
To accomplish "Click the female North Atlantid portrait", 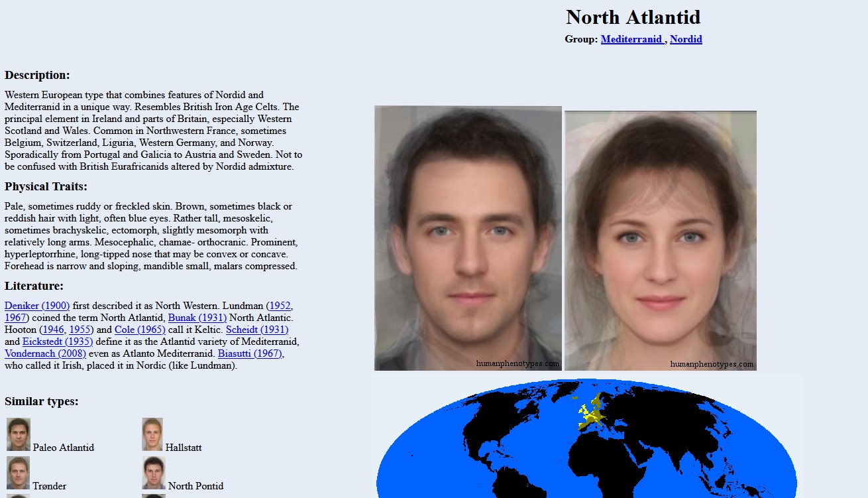I will 661,241.
